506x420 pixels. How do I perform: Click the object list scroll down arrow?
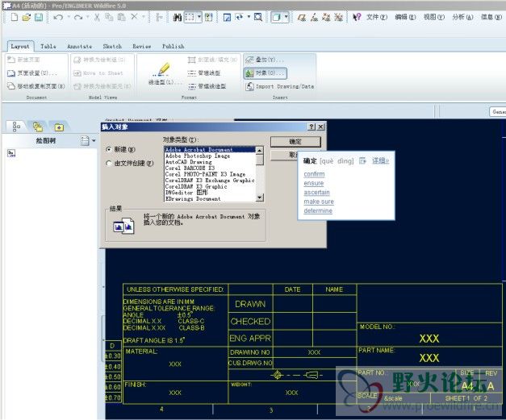coord(260,198)
